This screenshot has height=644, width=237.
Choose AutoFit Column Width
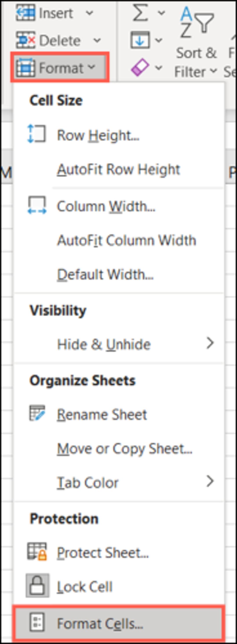coord(127,241)
